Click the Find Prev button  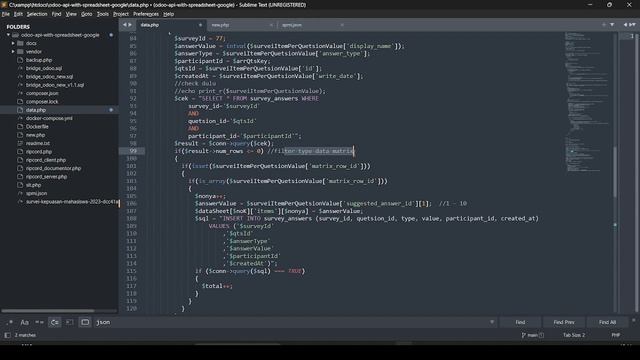[x=564, y=322]
